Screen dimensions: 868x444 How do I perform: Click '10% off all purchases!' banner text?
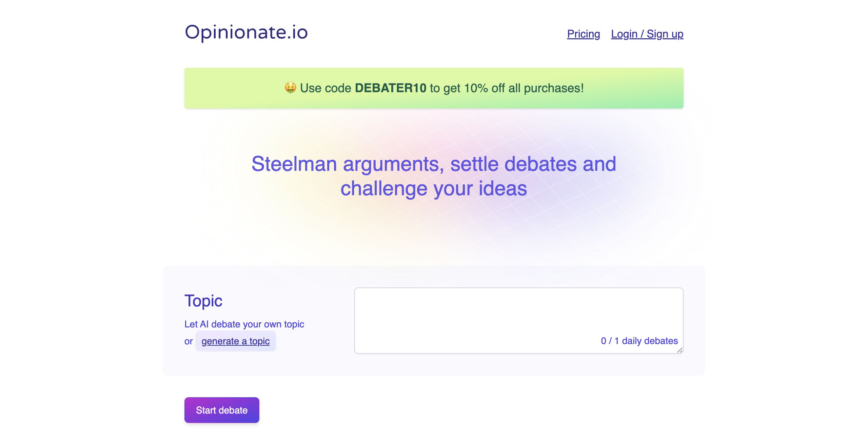pyautogui.click(x=524, y=88)
